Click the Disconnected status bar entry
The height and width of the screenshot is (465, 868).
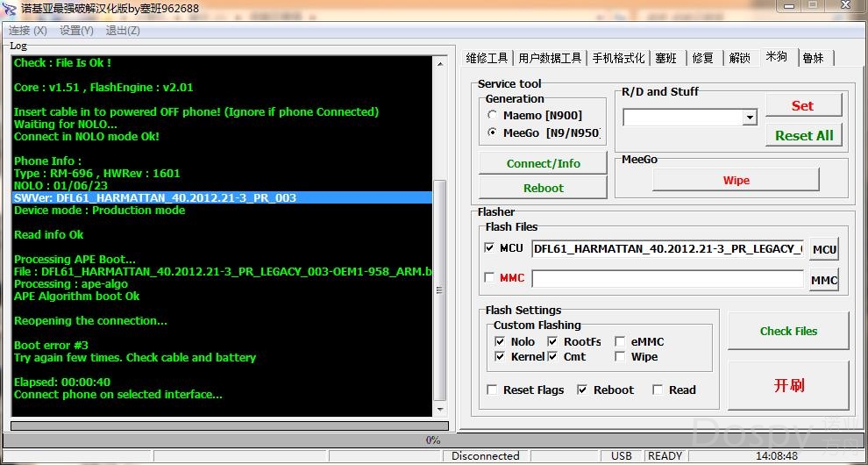(486, 455)
